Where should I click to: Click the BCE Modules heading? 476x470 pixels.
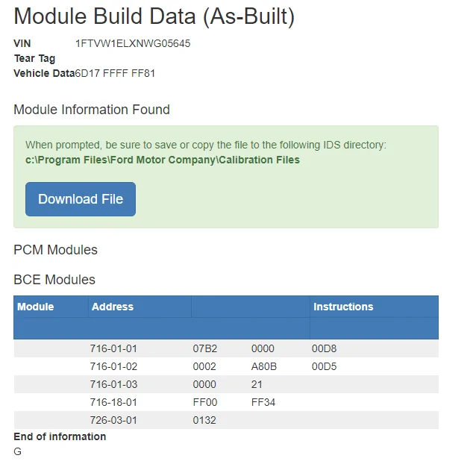pyautogui.click(x=54, y=280)
